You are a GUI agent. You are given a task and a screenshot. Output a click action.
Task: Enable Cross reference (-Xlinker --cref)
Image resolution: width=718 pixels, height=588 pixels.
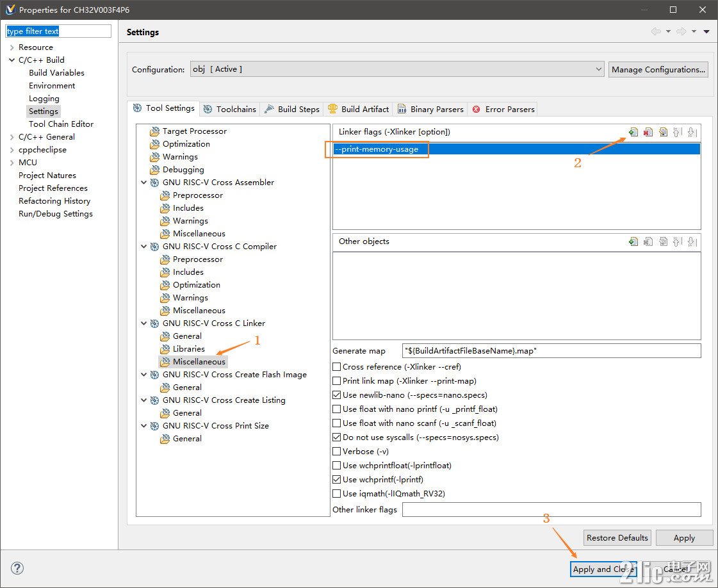336,367
